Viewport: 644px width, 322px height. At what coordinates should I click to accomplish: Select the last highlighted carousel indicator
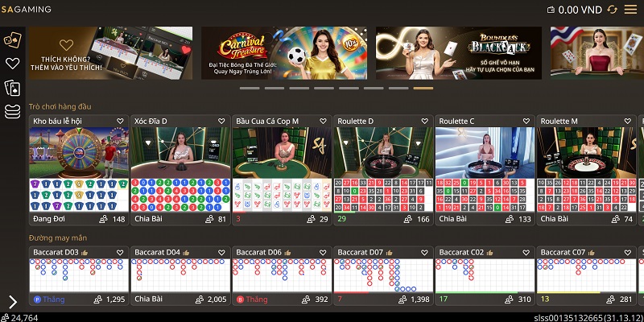coord(423,88)
